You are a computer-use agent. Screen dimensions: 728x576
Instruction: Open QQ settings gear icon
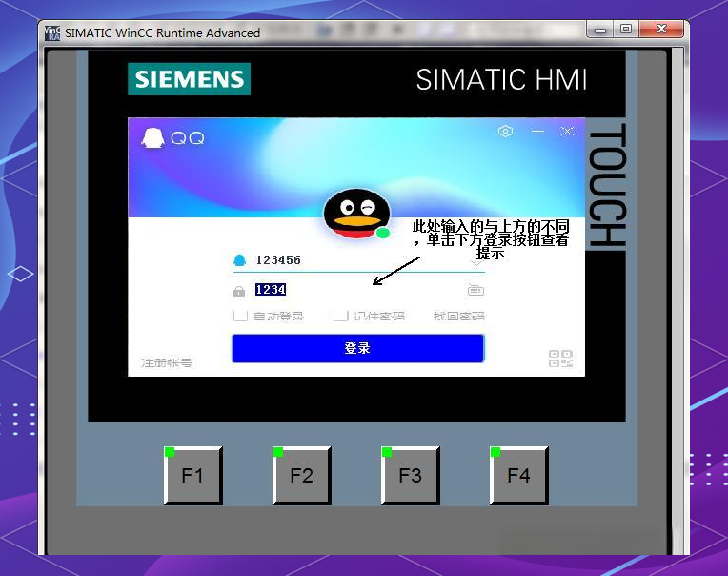click(505, 132)
